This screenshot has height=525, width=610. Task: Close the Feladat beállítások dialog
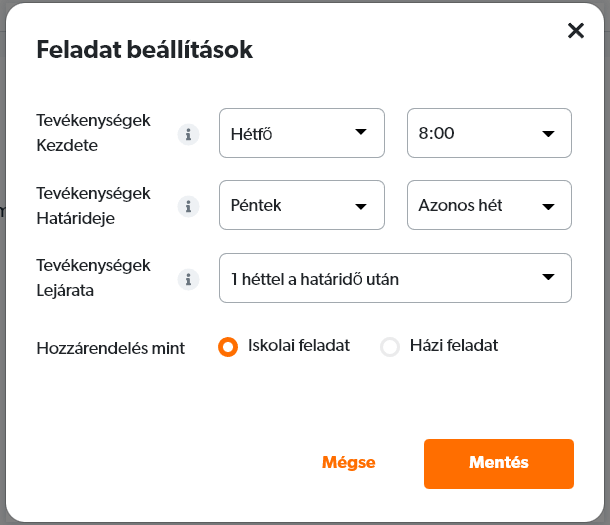575,31
